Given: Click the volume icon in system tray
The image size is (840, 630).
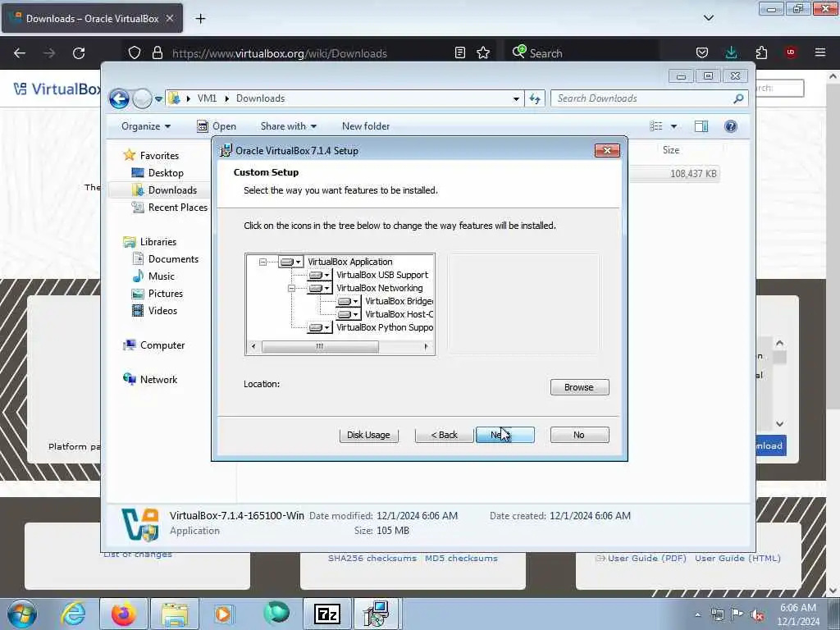Looking at the screenshot, I should (x=757, y=615).
